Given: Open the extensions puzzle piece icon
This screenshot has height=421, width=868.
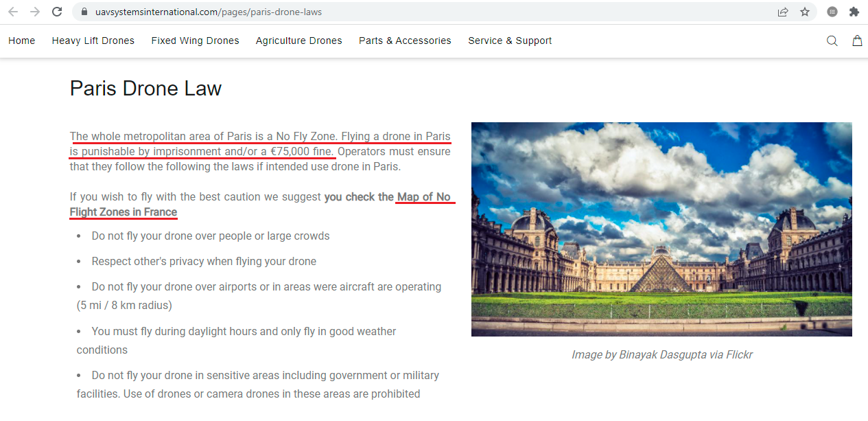Looking at the screenshot, I should (854, 12).
